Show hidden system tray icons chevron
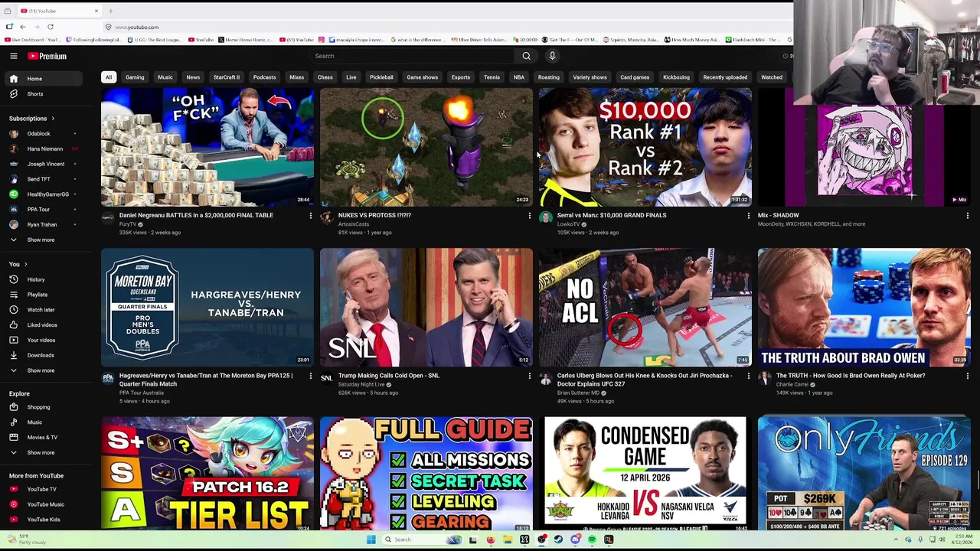The width and height of the screenshot is (980, 551). point(896,540)
